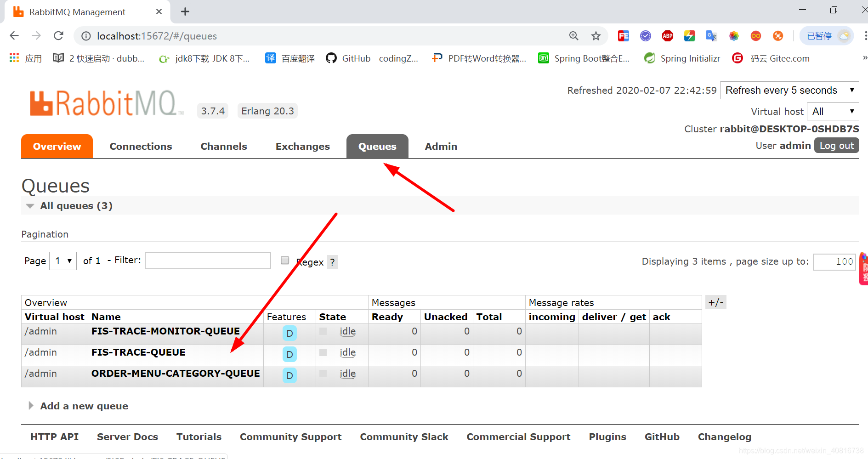
Task: Open the Plugins footer link
Action: coord(607,437)
